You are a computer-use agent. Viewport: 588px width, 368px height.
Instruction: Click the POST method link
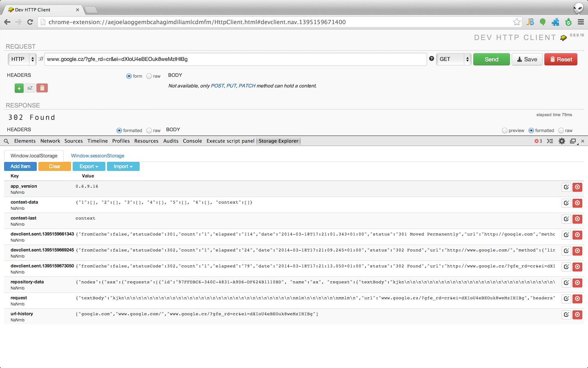[217, 85]
